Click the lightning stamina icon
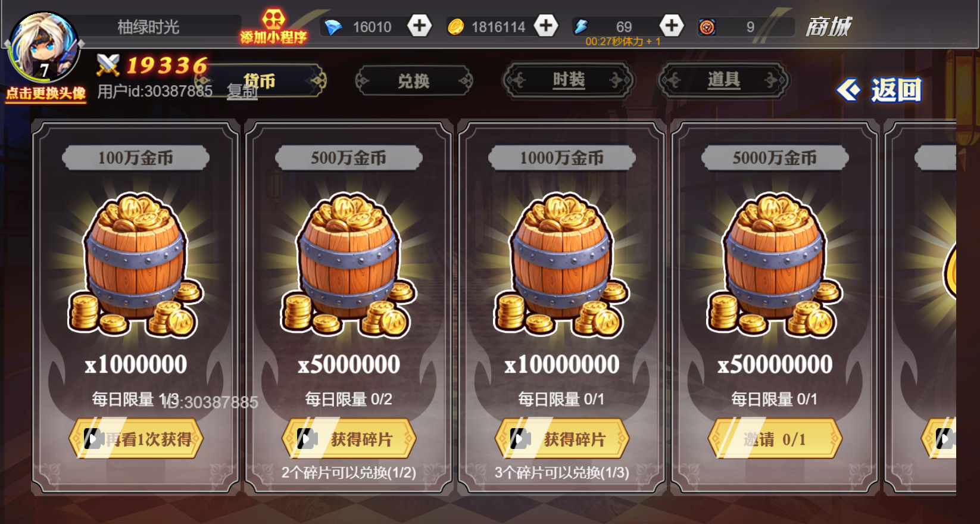Screen dimensions: 980x524 581,26
